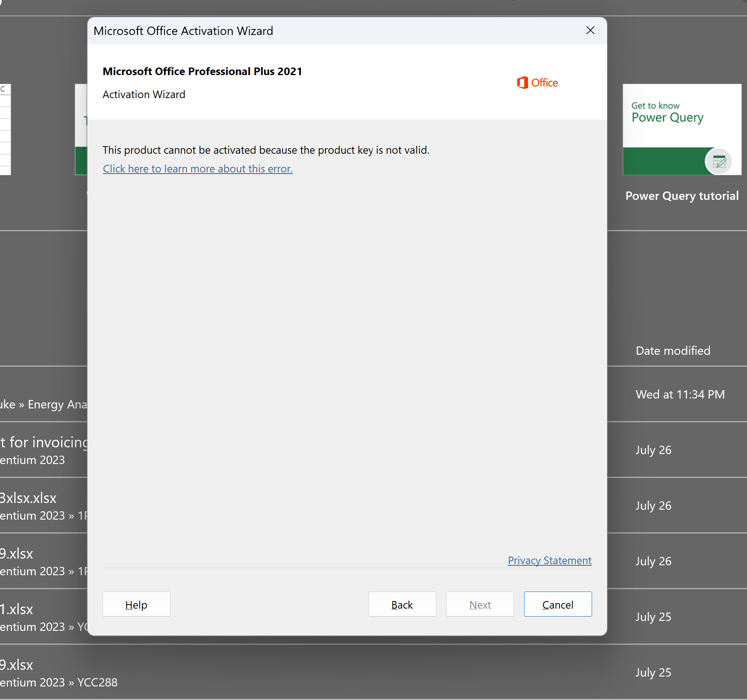747x700 pixels.
Task: Open the 1.xlsx recent file
Action: 17,609
